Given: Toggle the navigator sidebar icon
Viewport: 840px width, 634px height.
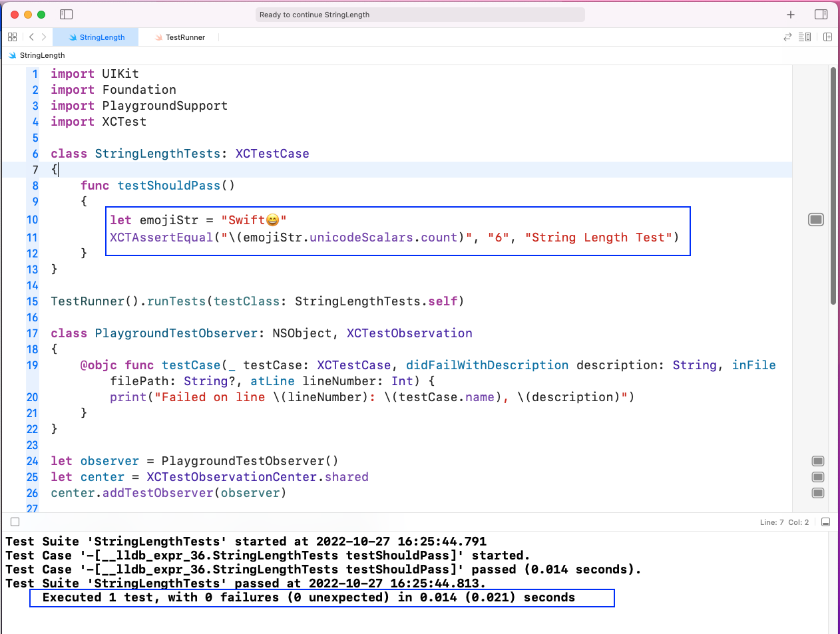Looking at the screenshot, I should point(66,14).
